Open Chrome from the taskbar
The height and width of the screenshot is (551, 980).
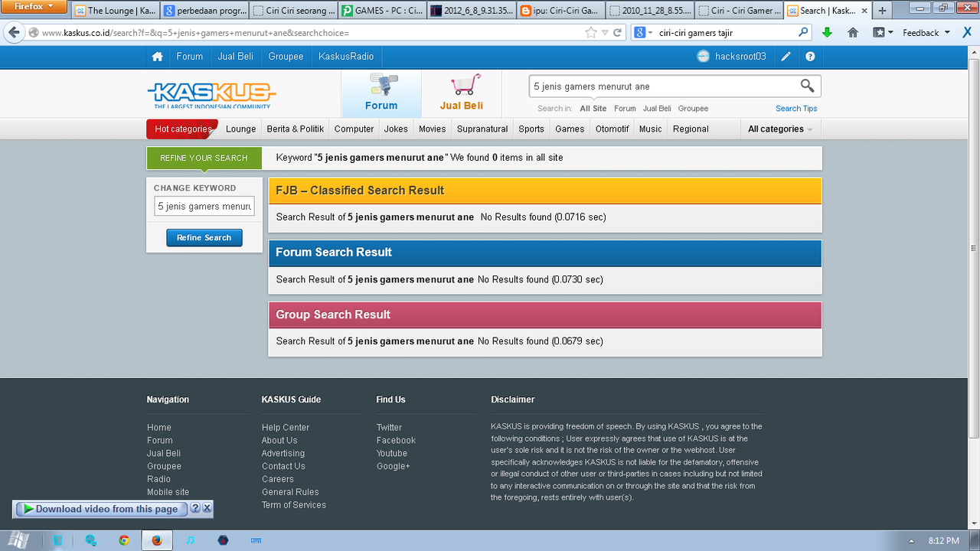click(124, 540)
